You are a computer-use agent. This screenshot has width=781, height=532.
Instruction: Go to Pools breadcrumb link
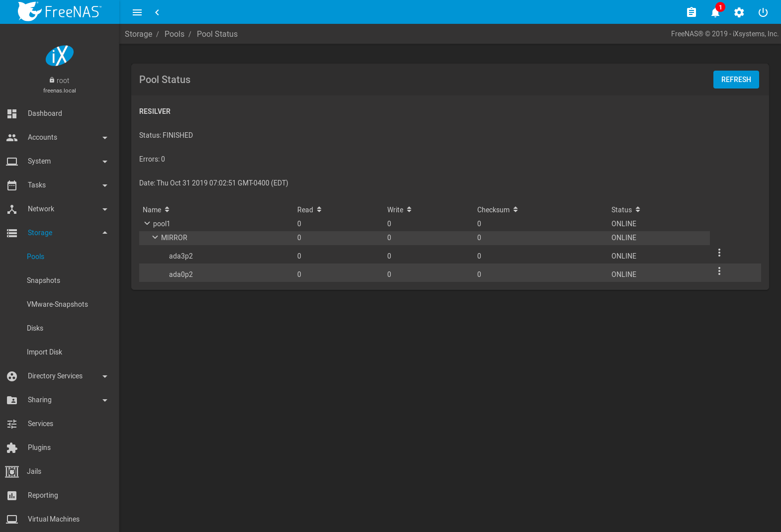click(x=174, y=34)
